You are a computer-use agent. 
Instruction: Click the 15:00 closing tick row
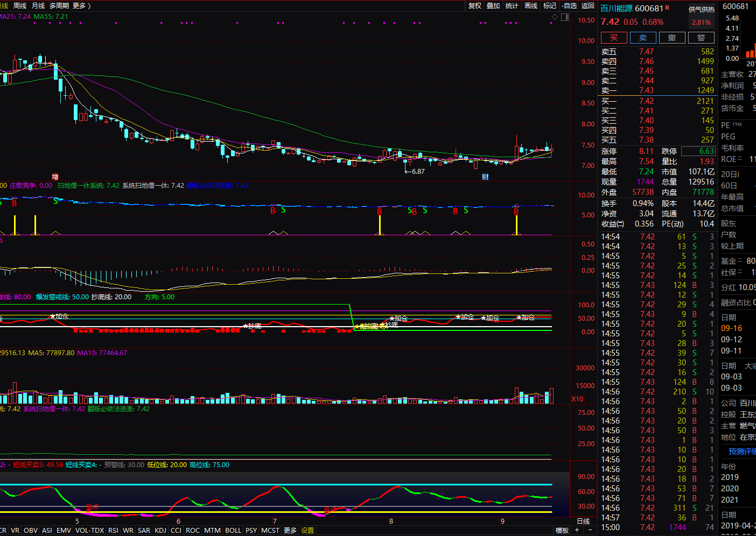tap(657, 527)
